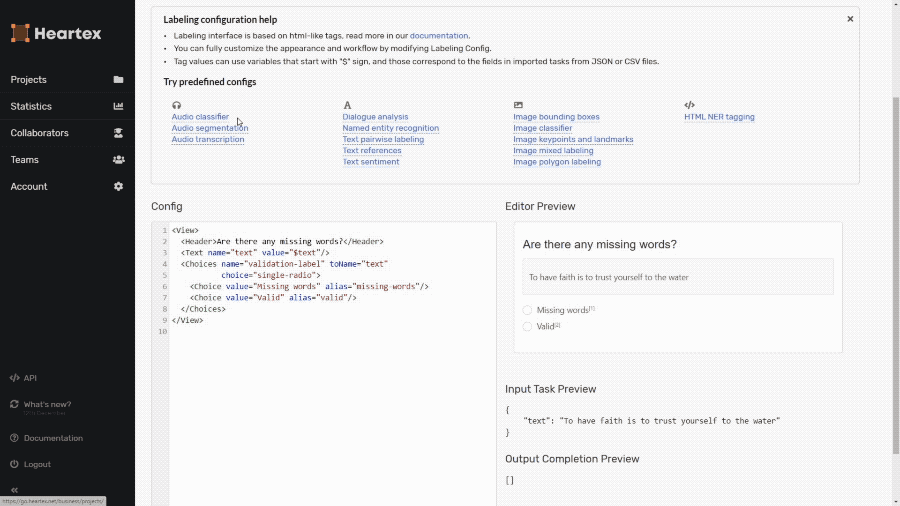This screenshot has height=506, width=900.
Task: Load the Dialogue analysis config
Action: coord(375,116)
